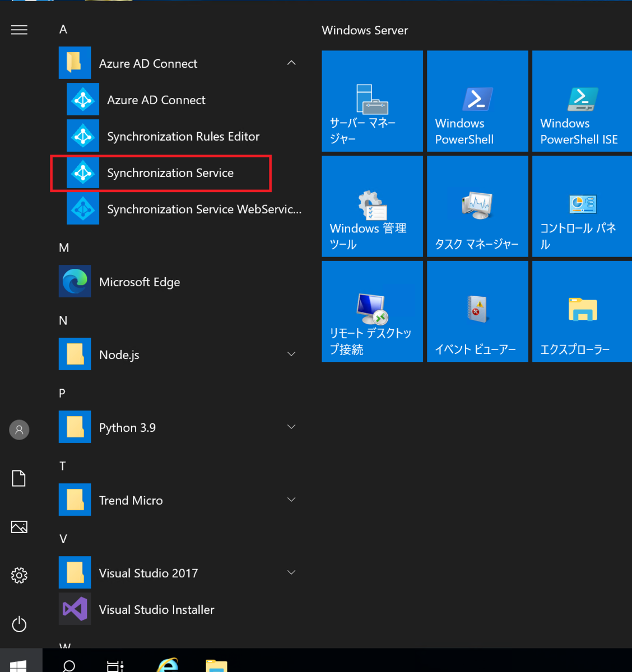Open the タスク マネージャー tile
632x672 pixels.
477,206
